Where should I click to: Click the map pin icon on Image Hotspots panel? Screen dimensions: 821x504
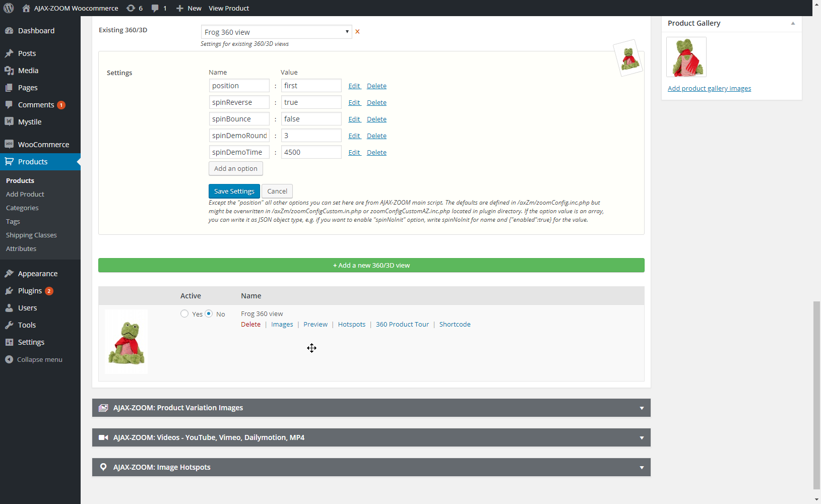point(103,467)
